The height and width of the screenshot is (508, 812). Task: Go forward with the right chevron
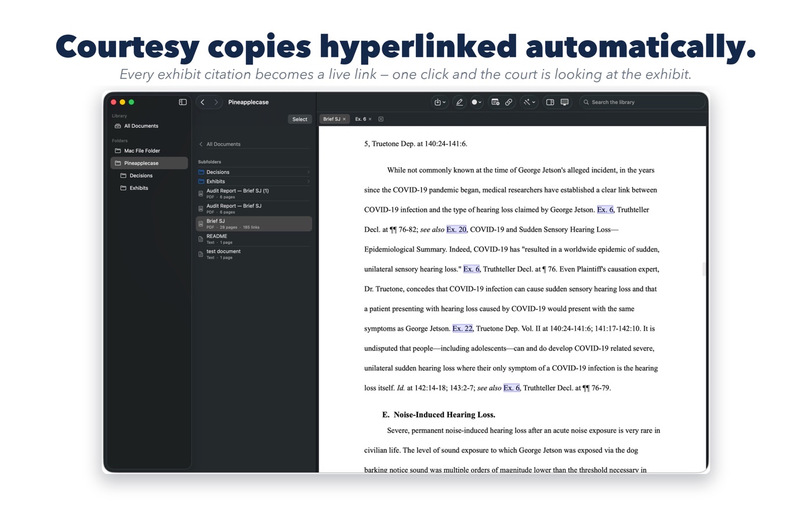(216, 102)
